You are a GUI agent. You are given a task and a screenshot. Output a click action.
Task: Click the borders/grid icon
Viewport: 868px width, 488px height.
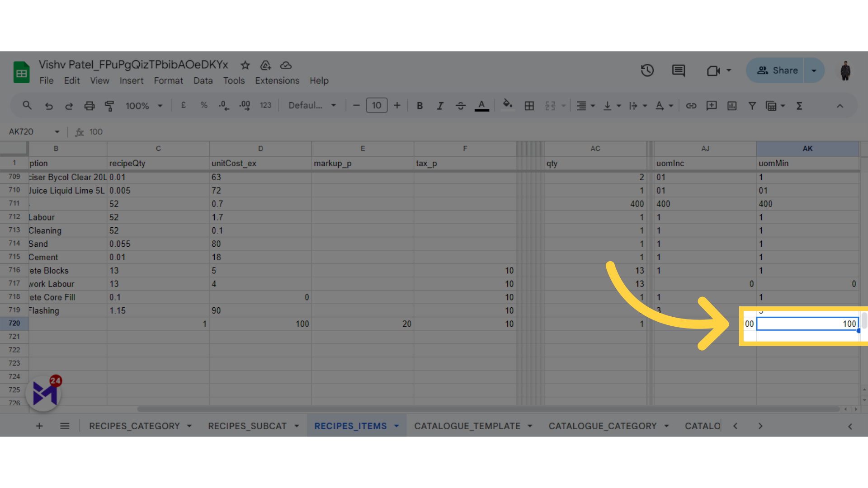click(529, 106)
